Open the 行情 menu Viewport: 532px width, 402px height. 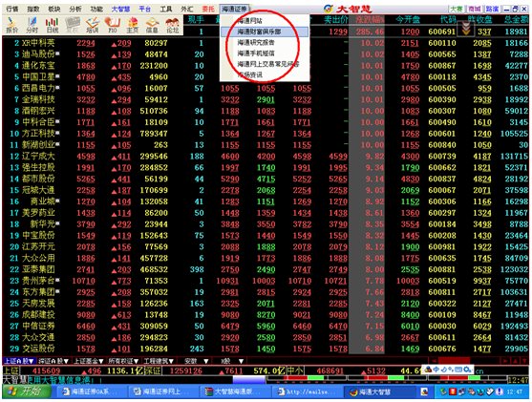(12, 9)
